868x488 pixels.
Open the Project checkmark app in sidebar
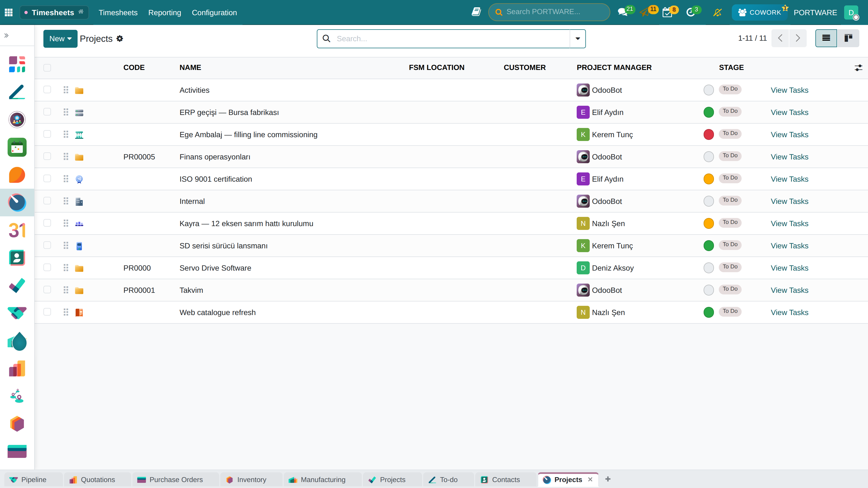[x=17, y=285]
